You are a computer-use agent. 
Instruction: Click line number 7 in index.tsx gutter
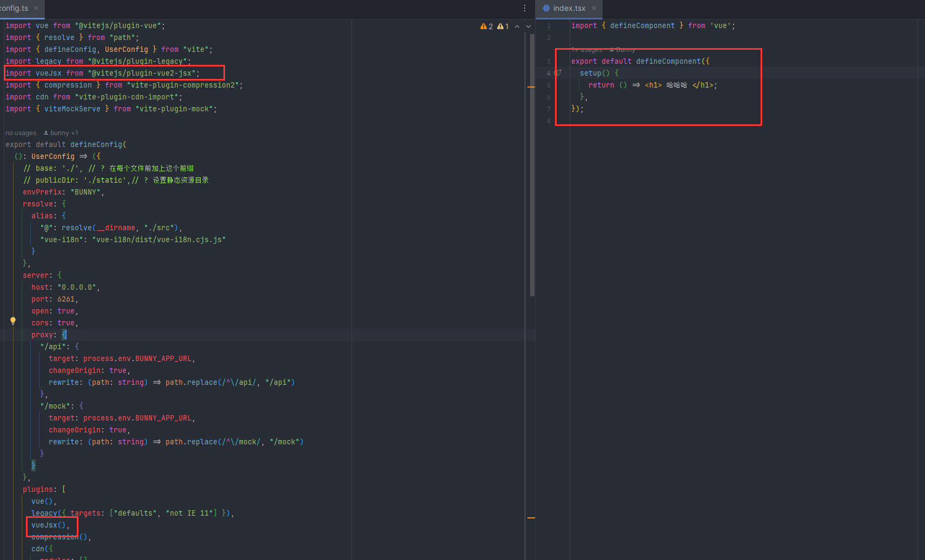click(549, 109)
